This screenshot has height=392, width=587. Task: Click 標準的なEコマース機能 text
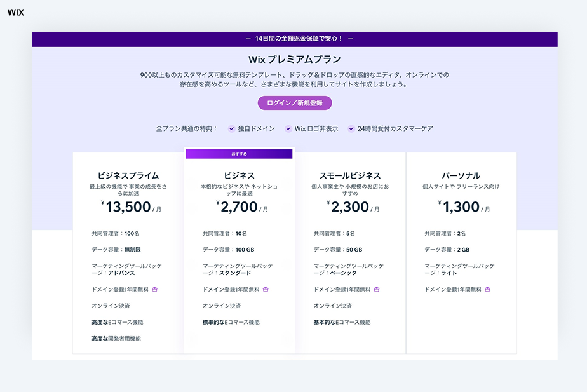[x=231, y=322]
